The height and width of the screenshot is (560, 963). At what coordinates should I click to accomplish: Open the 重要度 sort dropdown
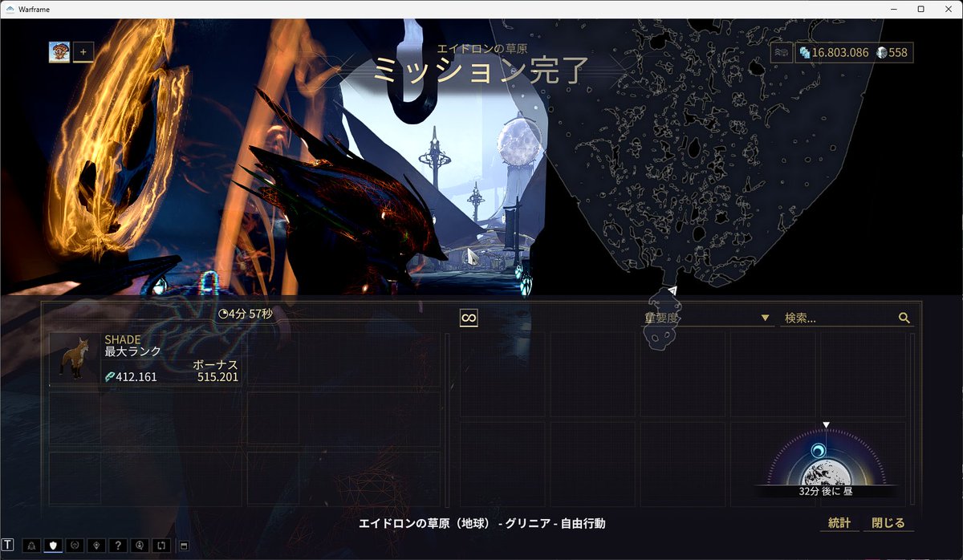(708, 319)
